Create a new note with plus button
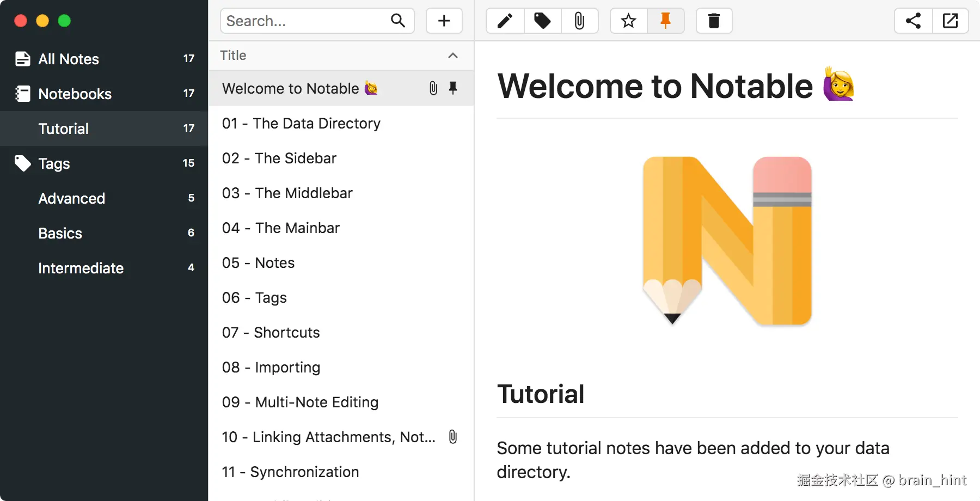This screenshot has width=980, height=501. point(444,21)
